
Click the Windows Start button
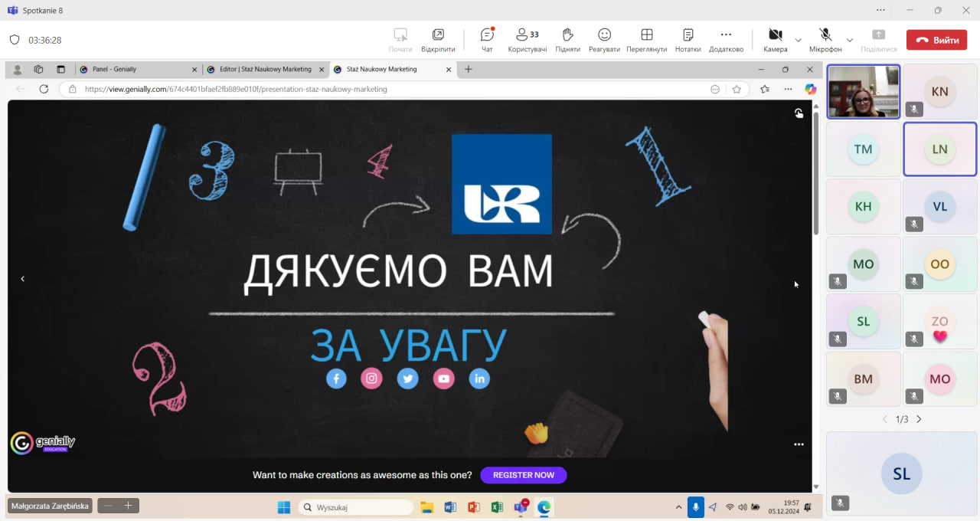click(284, 507)
